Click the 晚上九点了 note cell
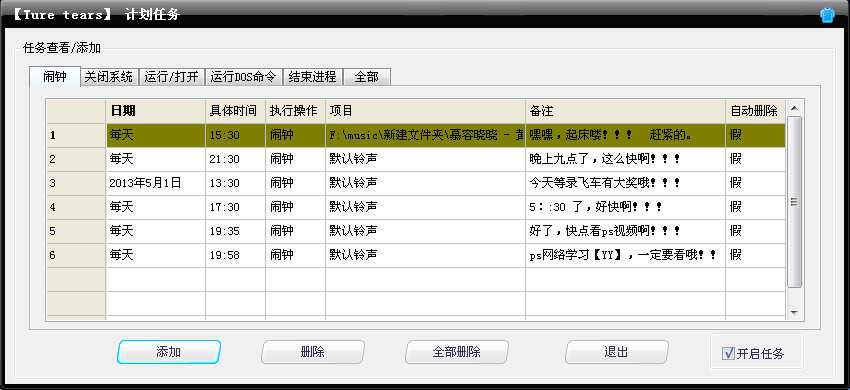The image size is (850, 390). coord(626,159)
